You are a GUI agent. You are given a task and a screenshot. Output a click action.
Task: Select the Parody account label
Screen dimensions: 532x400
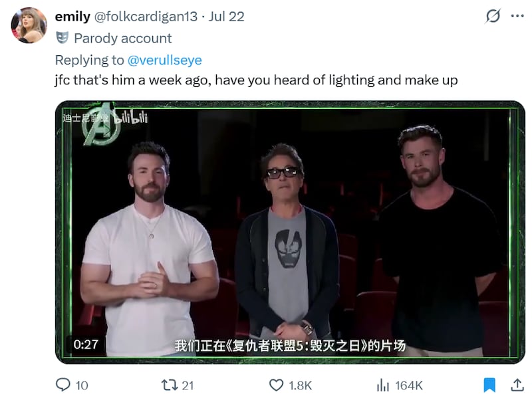pos(123,39)
